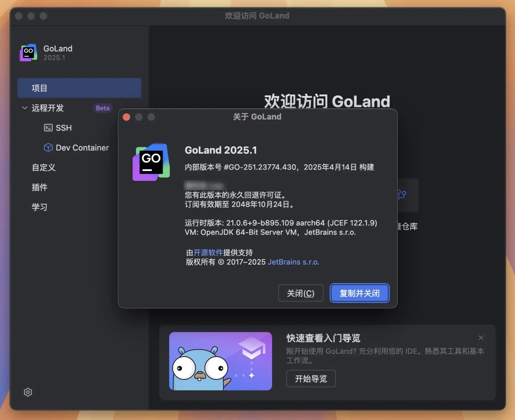
Task: Click the GoLand logo in the sidebar header
Action: 28,53
